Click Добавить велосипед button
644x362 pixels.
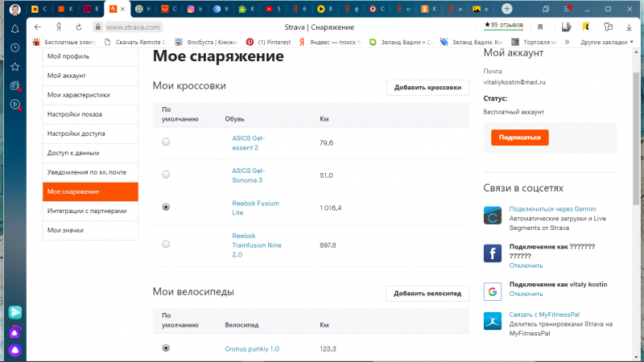pyautogui.click(x=427, y=294)
